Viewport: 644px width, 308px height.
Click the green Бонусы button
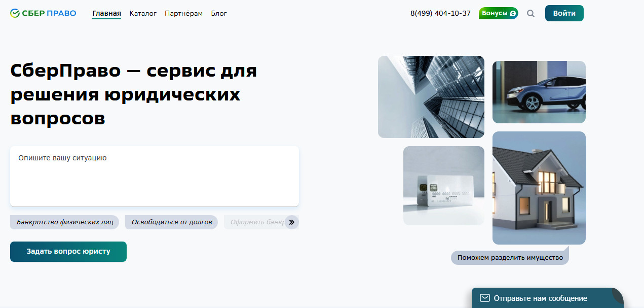point(499,13)
